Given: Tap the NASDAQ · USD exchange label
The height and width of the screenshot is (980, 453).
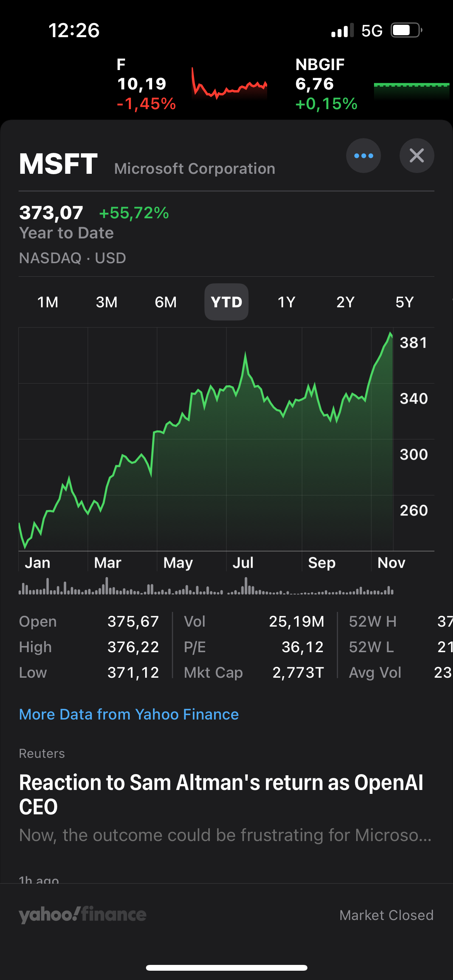Looking at the screenshot, I should click(x=72, y=258).
